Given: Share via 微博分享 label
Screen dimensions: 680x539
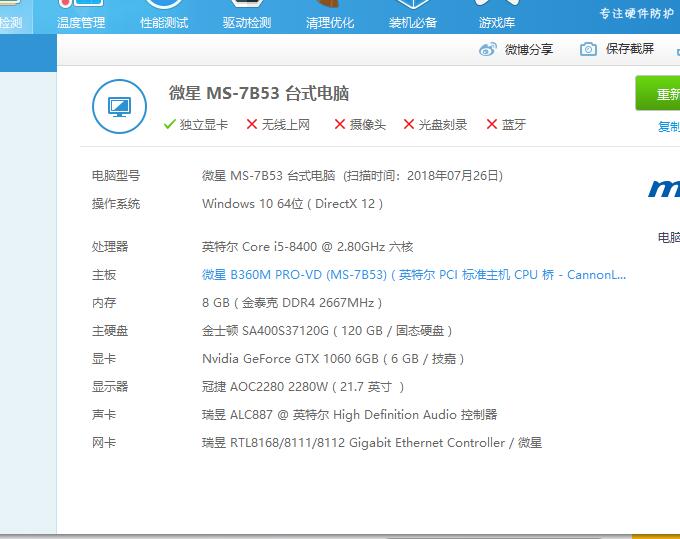Looking at the screenshot, I should [529, 49].
